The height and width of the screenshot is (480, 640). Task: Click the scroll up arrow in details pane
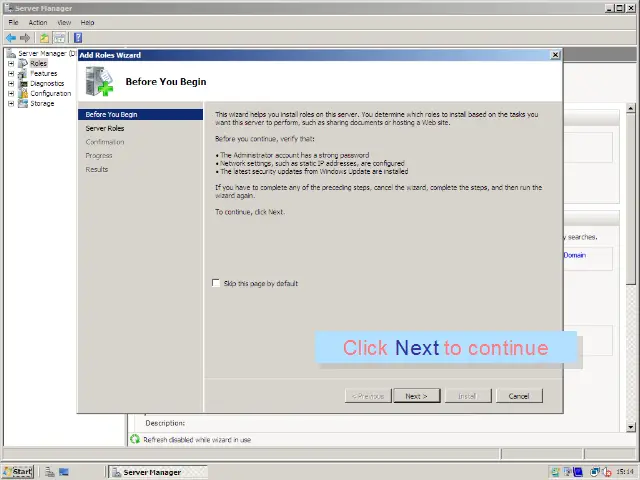(631, 108)
